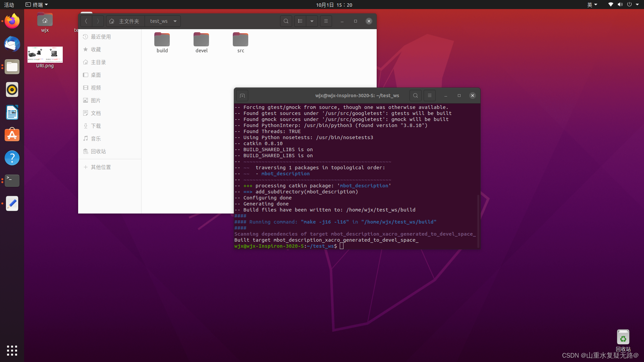644x362 pixels.
Task: Open 文档 in the sidebar
Action: click(x=110, y=113)
